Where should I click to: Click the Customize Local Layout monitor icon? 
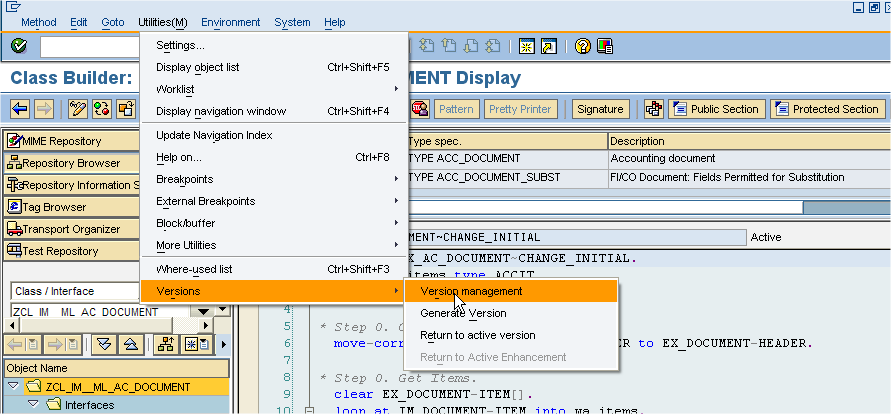click(x=605, y=46)
